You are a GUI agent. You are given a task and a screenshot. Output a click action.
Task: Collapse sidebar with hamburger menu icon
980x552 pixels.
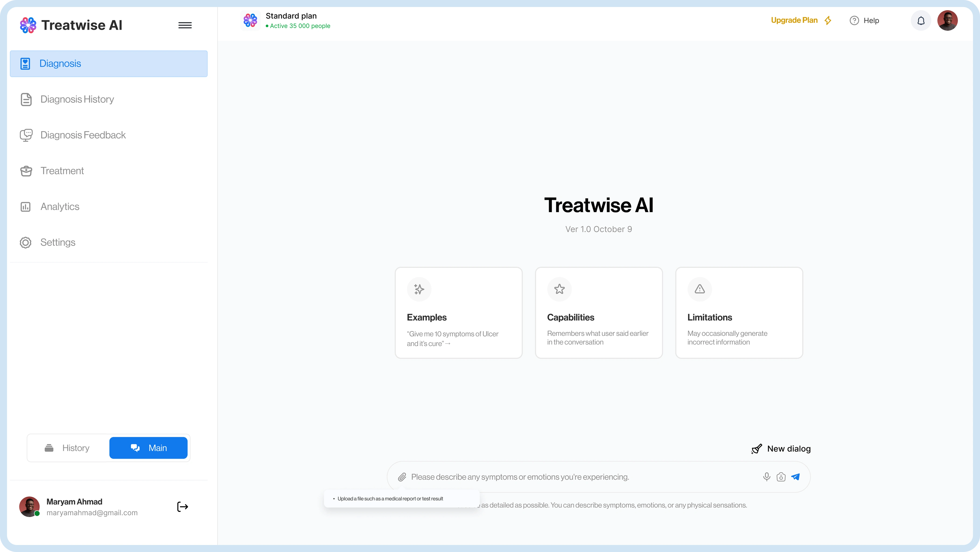(185, 25)
